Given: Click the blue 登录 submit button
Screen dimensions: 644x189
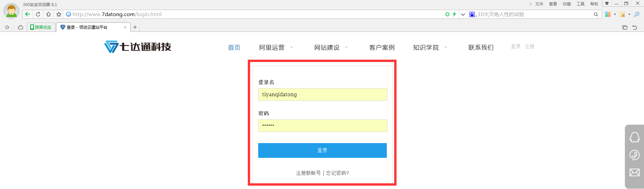Looking at the screenshot, I should 322,150.
